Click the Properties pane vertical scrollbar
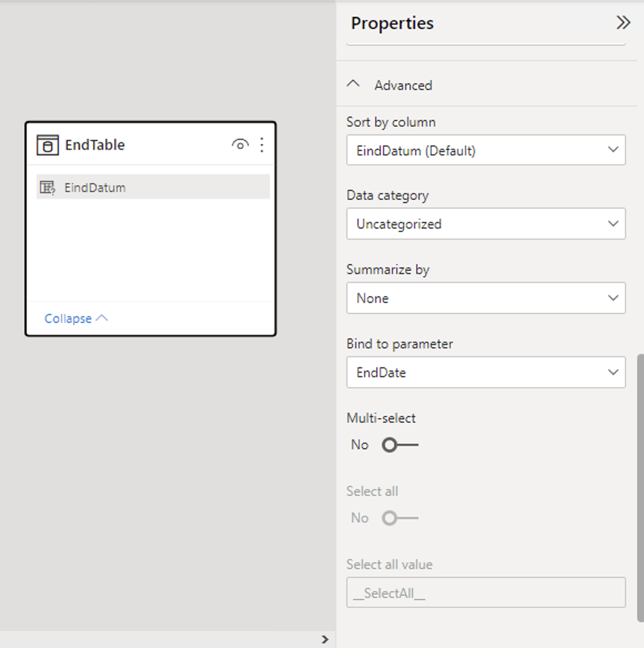The image size is (644, 648). (x=640, y=488)
